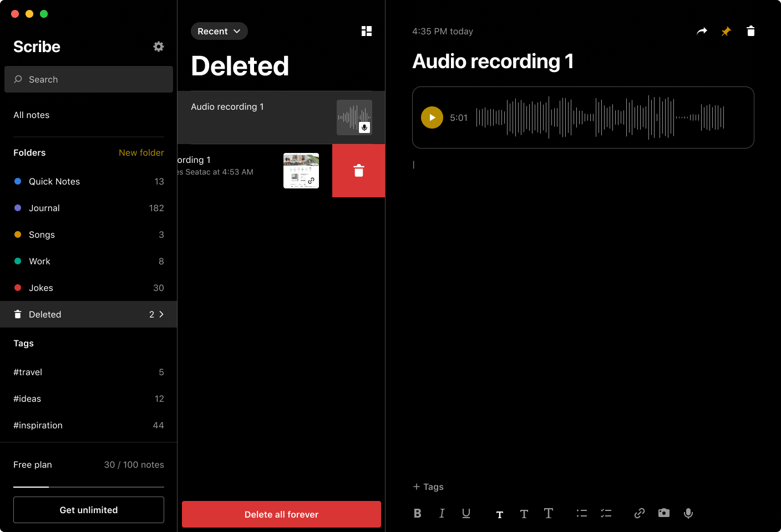Click the green Work color dot
The image size is (781, 532).
(18, 261)
